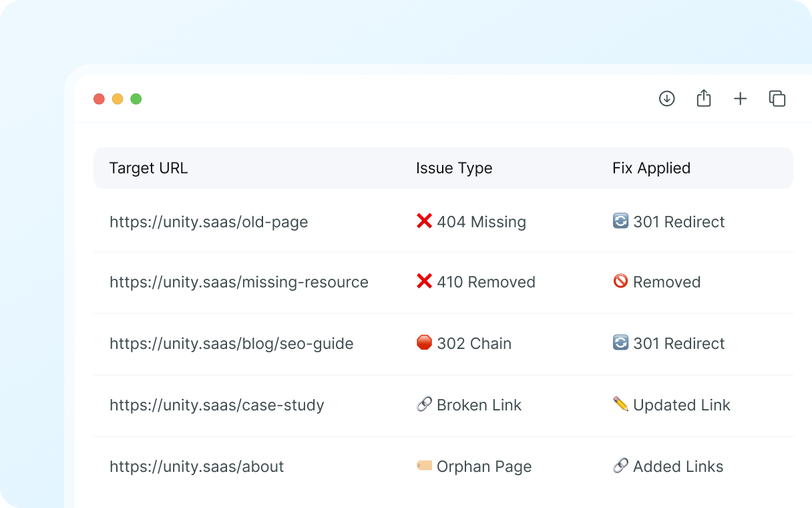The height and width of the screenshot is (508, 812).
Task: Sort by Issue Type column header
Action: pyautogui.click(x=454, y=168)
